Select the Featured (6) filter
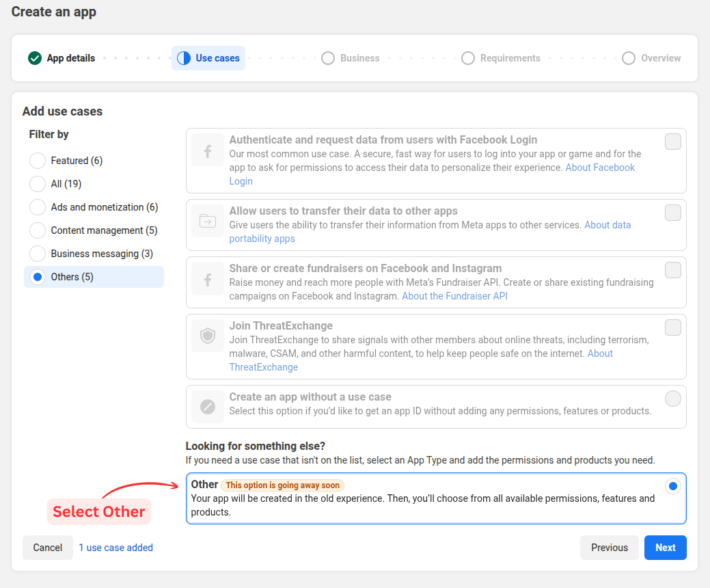The width and height of the screenshot is (710, 588). [38, 161]
